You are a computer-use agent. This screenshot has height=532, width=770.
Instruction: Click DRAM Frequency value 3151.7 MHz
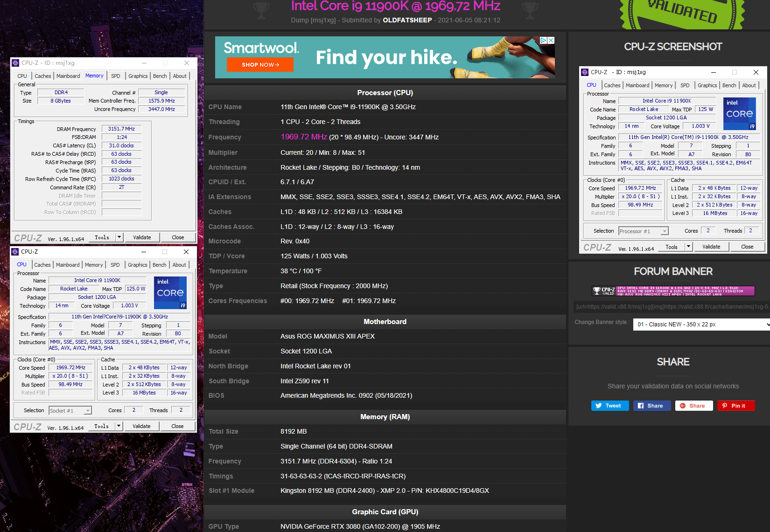[121, 129]
